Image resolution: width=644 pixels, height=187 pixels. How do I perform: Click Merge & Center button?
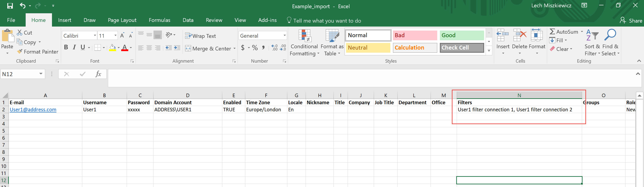pyautogui.click(x=208, y=48)
